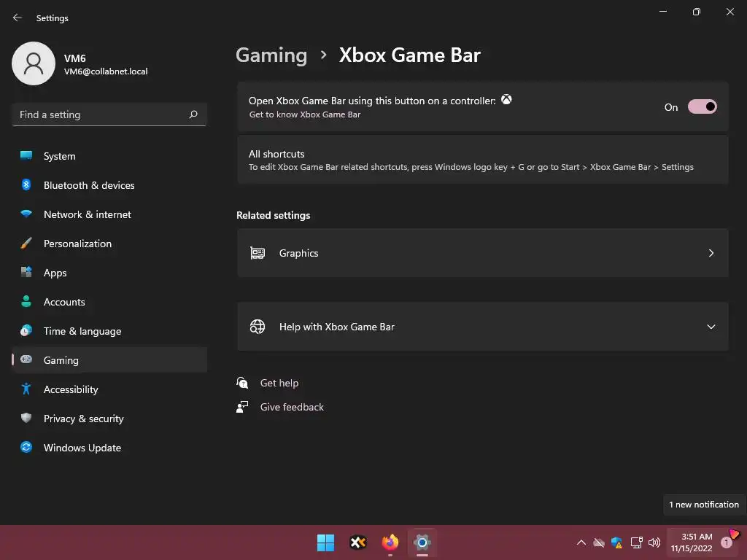Click the On label beside the toggle
Image resolution: width=747 pixels, height=560 pixels.
tap(671, 107)
